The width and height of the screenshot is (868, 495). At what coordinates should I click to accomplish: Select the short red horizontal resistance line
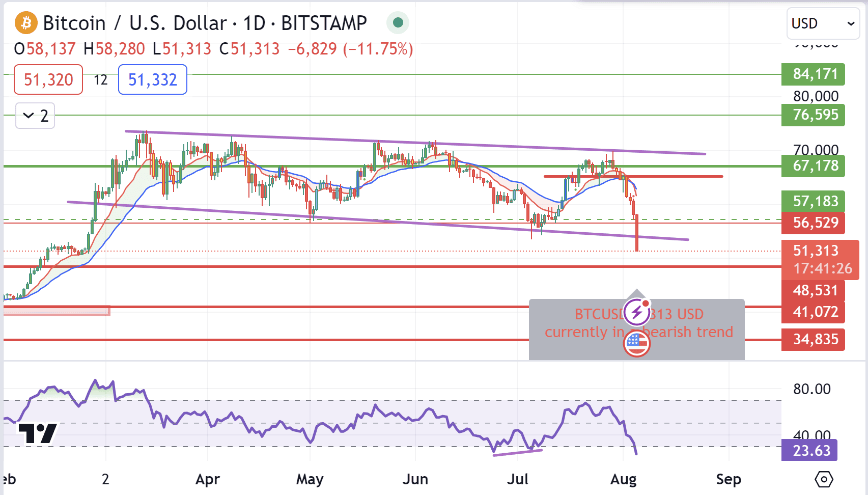pos(633,176)
